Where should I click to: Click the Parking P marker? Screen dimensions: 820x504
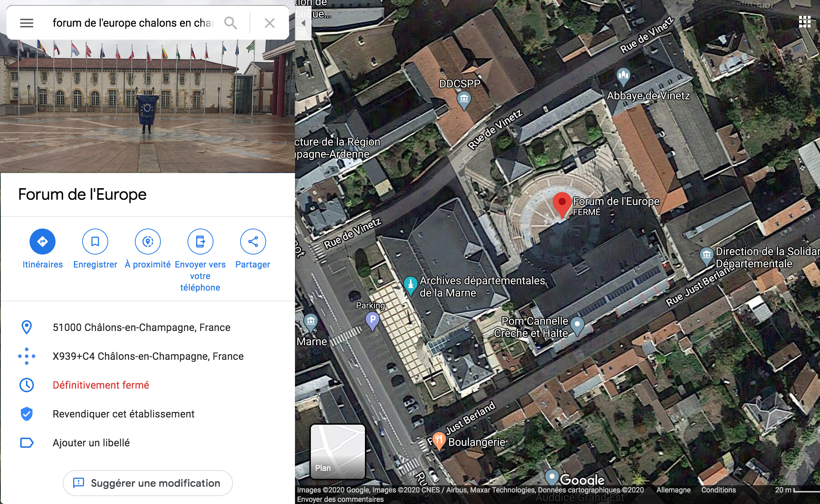point(372,320)
